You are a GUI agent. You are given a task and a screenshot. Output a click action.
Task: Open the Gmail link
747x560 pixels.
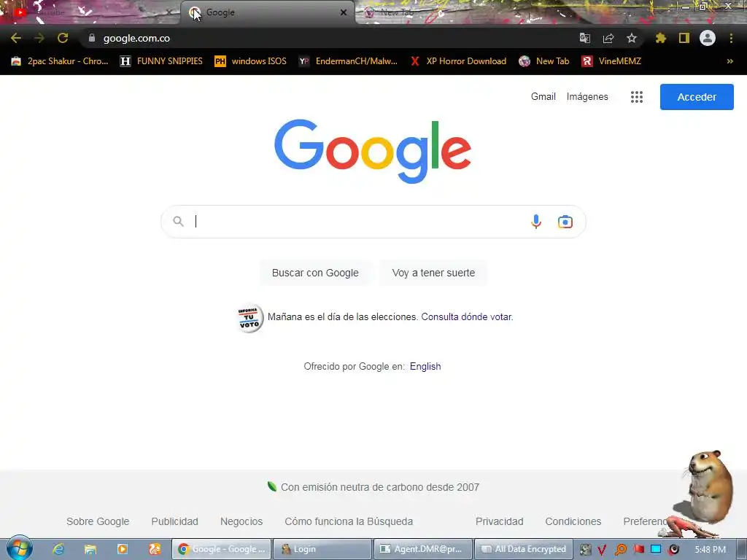(543, 97)
